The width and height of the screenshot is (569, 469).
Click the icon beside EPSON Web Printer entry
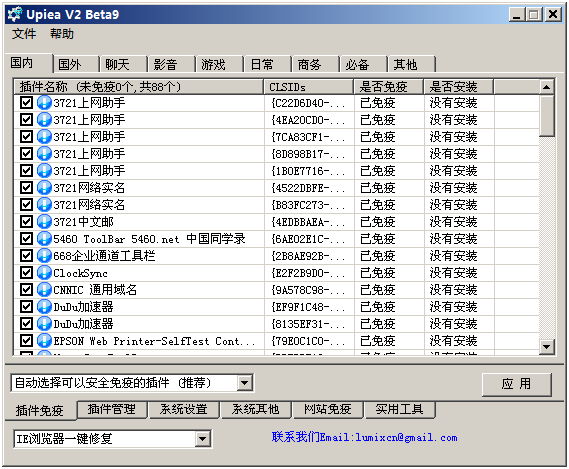(44, 341)
